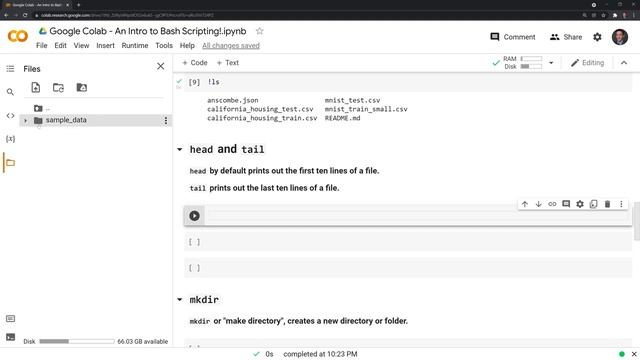
Task: Open the terminal icon in sidebar
Action: tap(10, 337)
